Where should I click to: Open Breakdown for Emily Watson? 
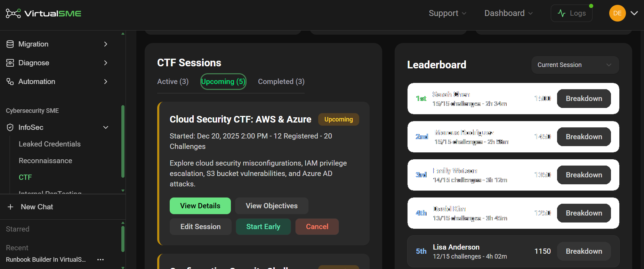[x=584, y=175]
